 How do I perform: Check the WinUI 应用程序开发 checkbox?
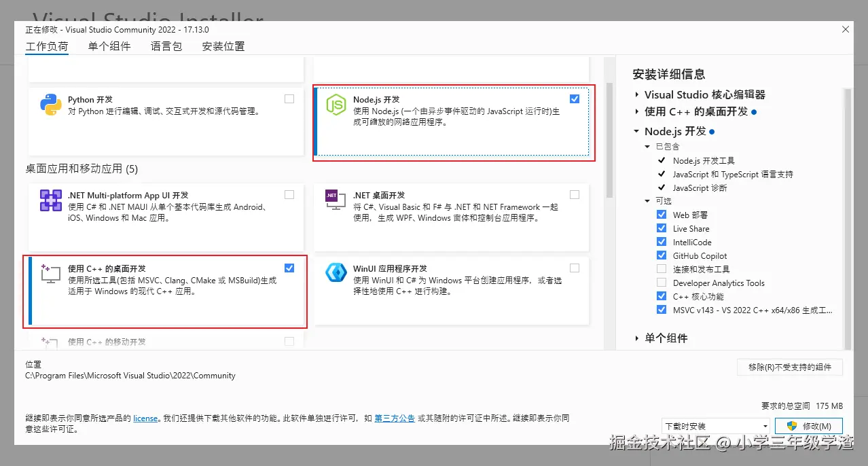pos(575,268)
